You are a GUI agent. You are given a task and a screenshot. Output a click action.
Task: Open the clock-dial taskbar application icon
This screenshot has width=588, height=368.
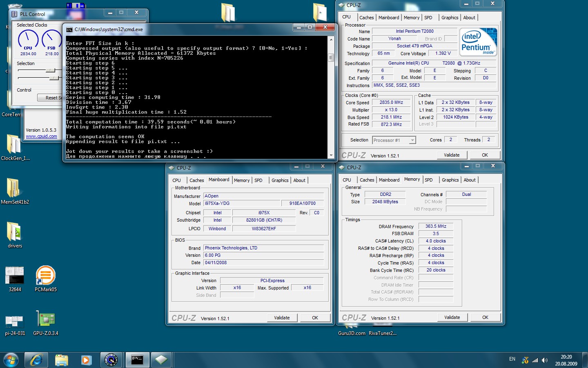tap(111, 360)
